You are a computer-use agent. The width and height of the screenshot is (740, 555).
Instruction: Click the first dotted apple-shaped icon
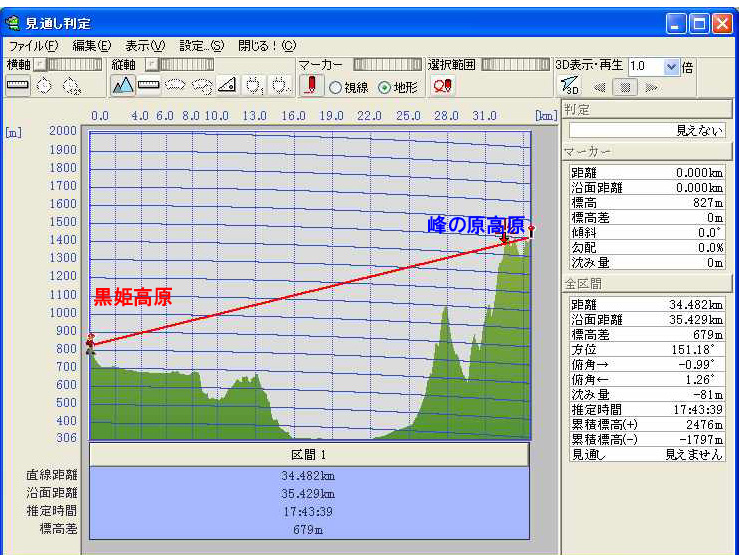click(254, 86)
